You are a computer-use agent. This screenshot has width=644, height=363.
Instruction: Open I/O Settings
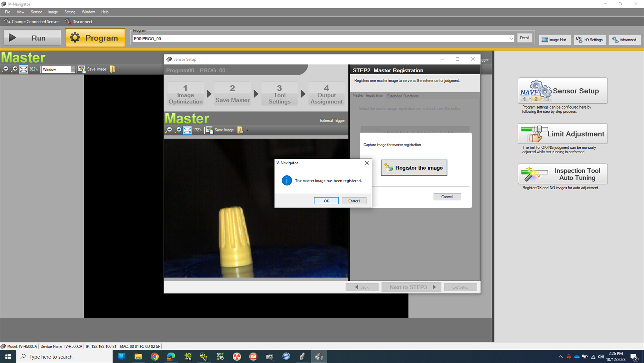[x=590, y=40]
